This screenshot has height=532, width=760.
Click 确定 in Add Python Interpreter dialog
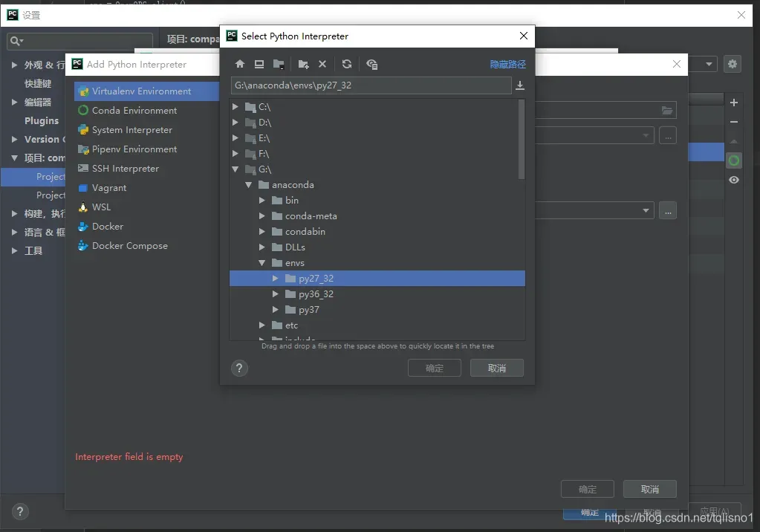(x=588, y=490)
